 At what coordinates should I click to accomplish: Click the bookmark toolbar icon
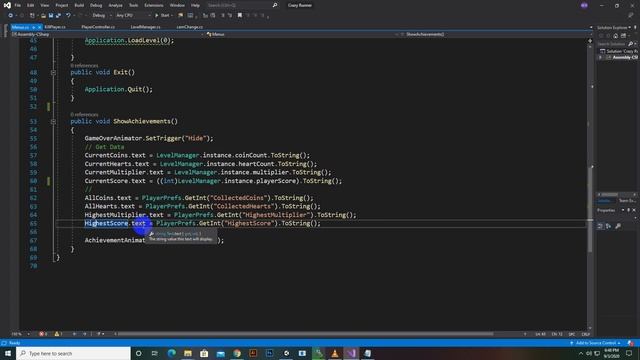[x=240, y=16]
